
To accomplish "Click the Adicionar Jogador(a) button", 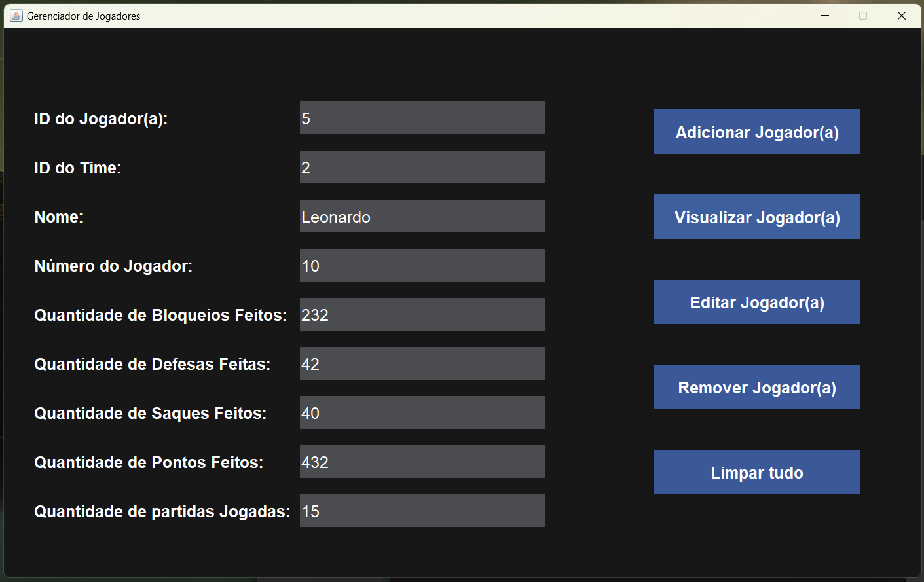I will click(756, 132).
